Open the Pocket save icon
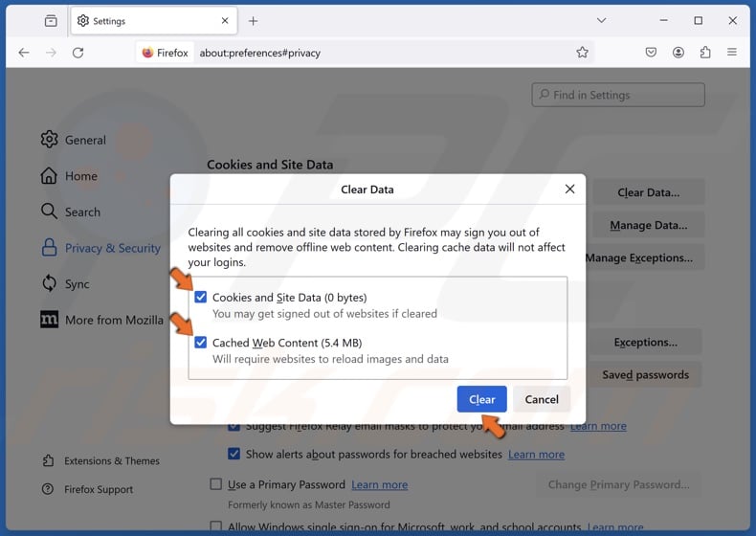Screen dimensions: 756x536 tap(651, 52)
